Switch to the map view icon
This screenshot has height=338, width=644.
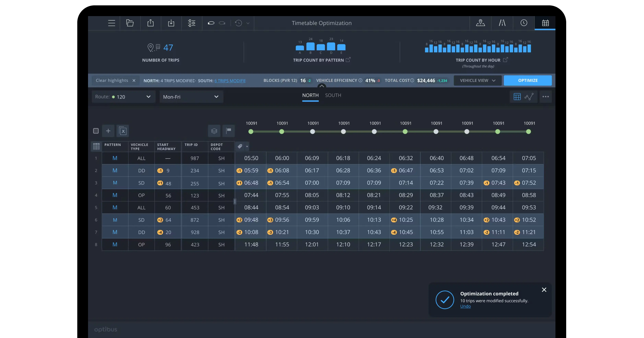coord(480,23)
